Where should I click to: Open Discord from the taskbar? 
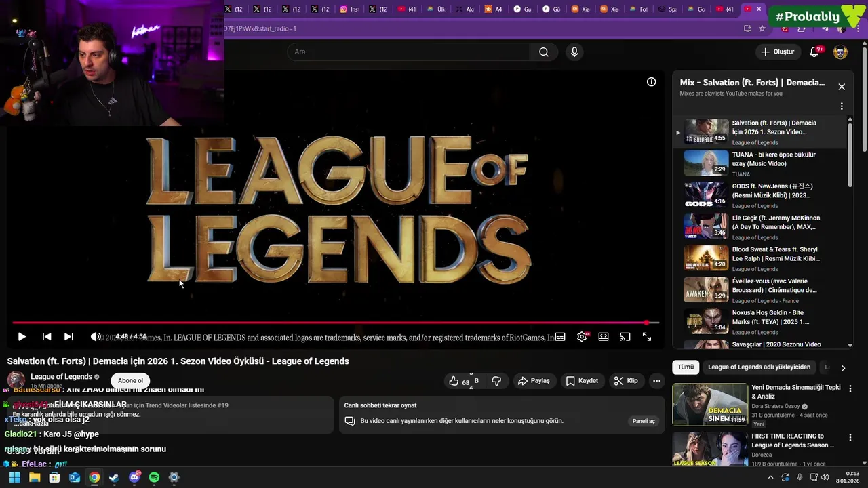coord(134,477)
